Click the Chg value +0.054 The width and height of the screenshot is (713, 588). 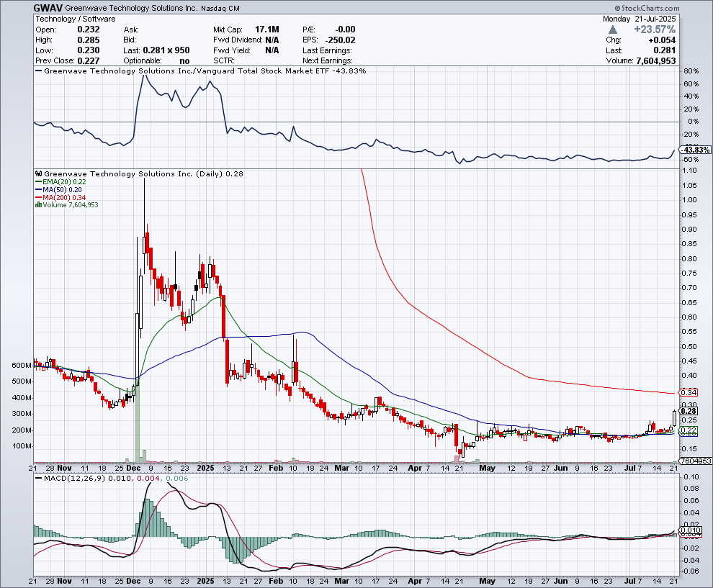662,40
